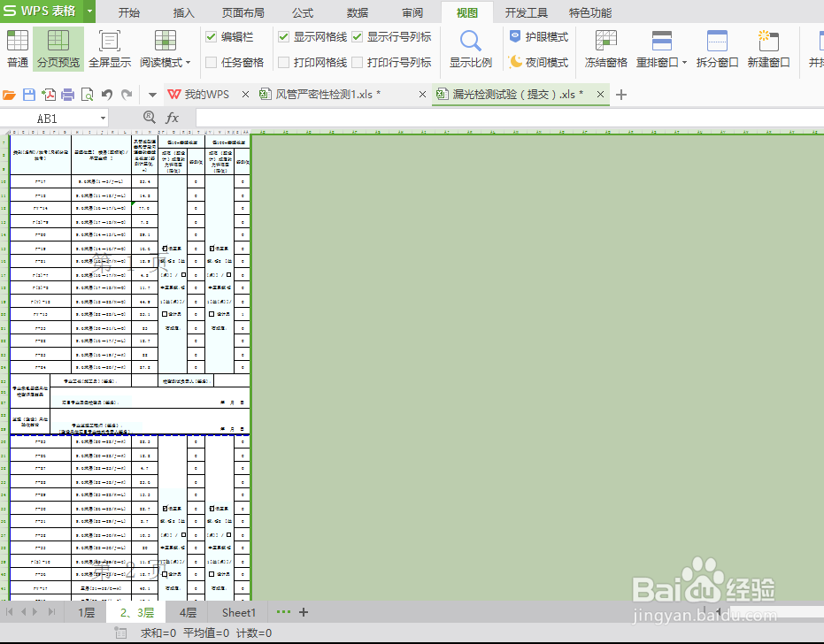
Task: Add a new sheet with the + button
Action: pos(304,612)
